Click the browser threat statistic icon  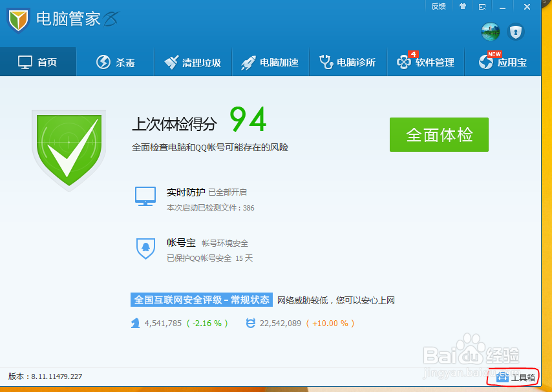click(250, 323)
